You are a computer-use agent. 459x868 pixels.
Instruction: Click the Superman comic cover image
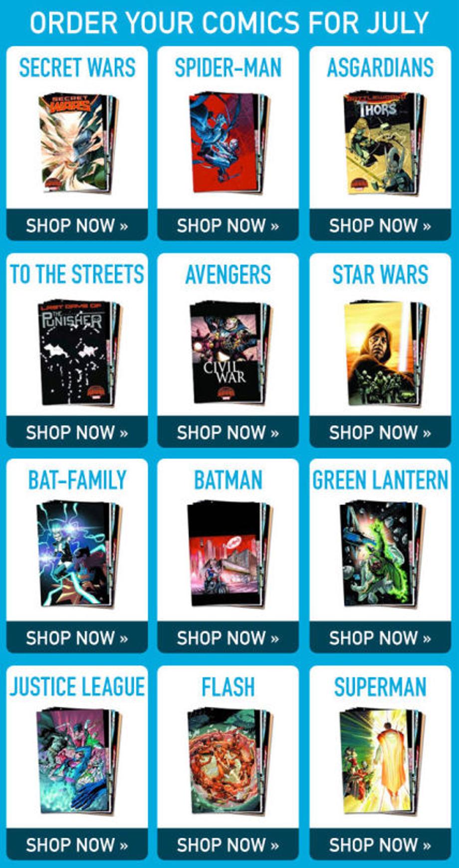(382, 761)
